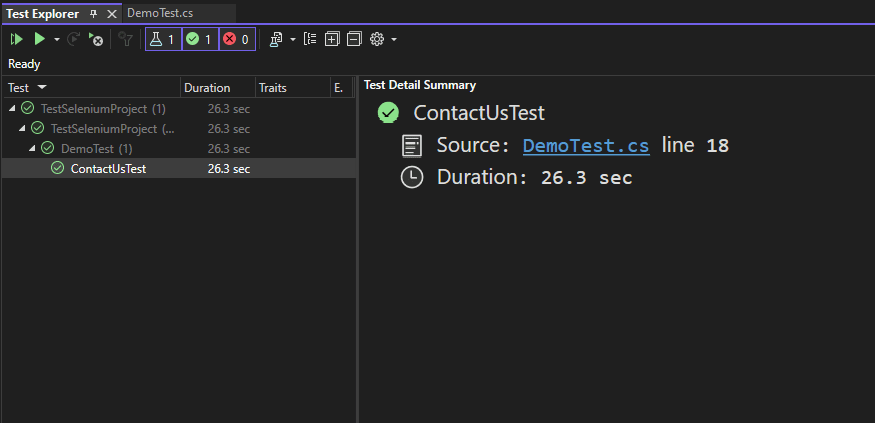Click the playlist flask icon
Screen dimensions: 875x423
click(276, 40)
